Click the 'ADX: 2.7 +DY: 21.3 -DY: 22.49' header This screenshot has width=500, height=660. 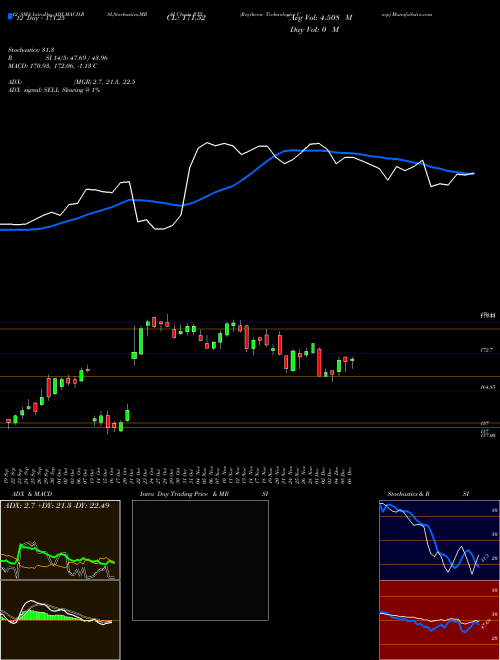tap(56, 506)
